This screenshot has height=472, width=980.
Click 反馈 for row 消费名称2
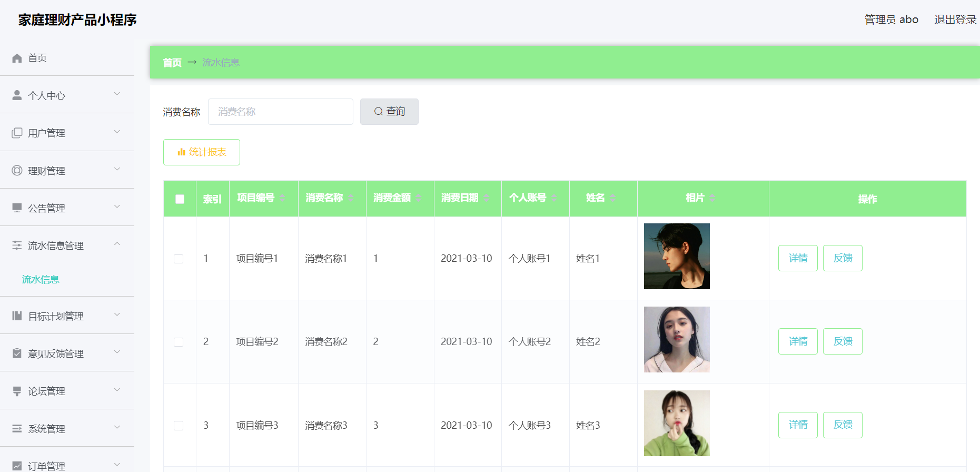point(843,341)
